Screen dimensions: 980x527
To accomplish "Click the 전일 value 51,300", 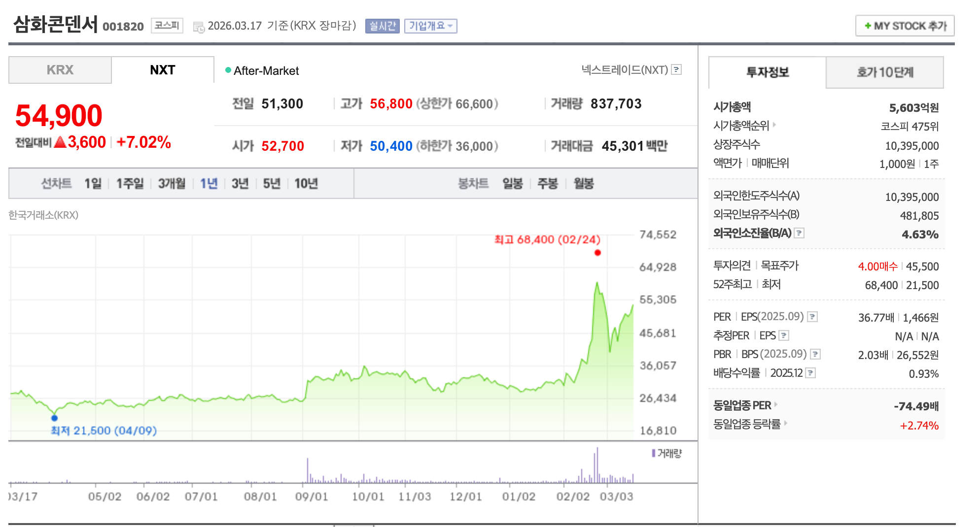I will [282, 104].
